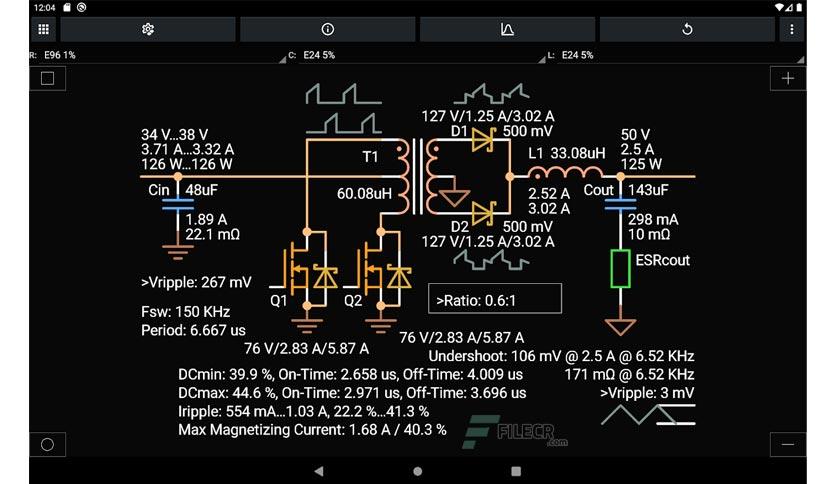Open the frequency response graph icon
This screenshot has height=484, width=836.
[507, 29]
